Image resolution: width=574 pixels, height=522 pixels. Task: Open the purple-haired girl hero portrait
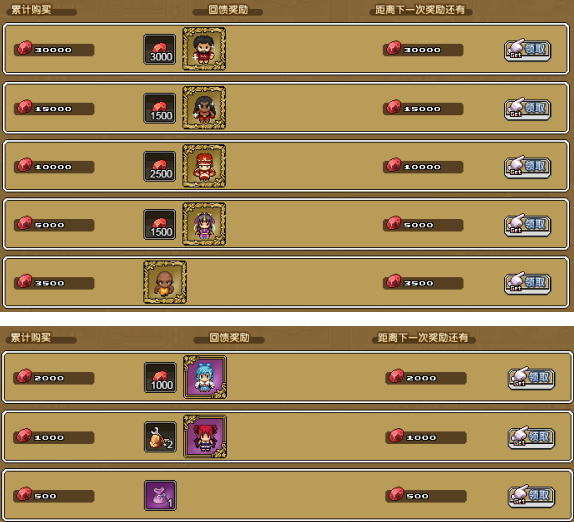[x=204, y=224]
